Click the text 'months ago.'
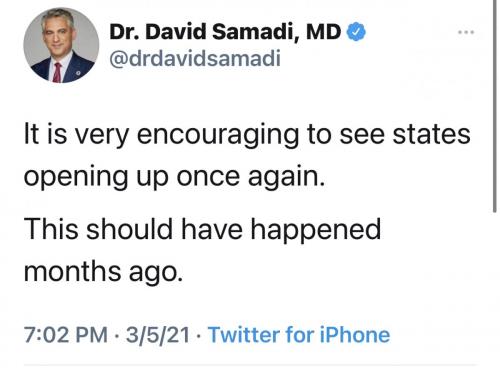This screenshot has height=368, width=500. pos(103,271)
